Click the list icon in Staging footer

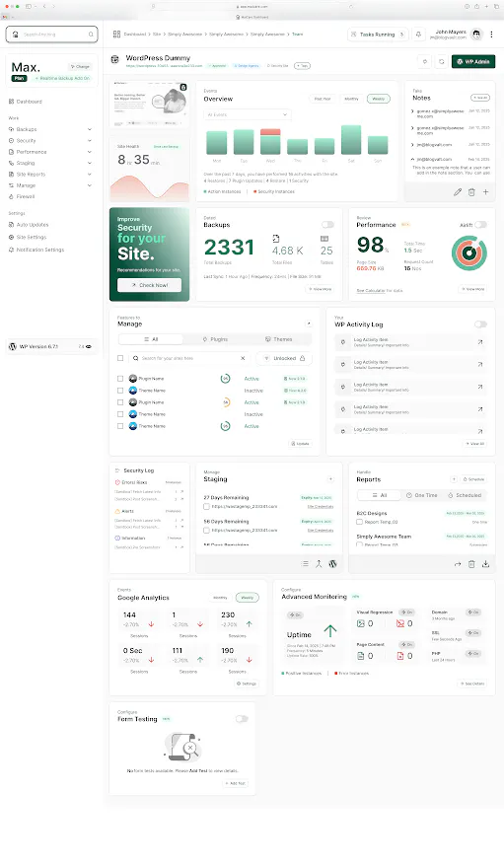pyautogui.click(x=305, y=564)
